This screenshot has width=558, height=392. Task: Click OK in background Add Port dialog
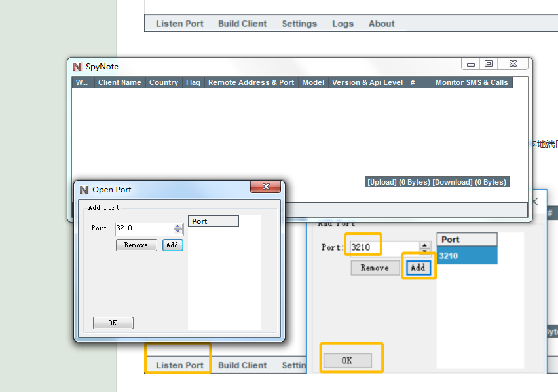pos(347,361)
